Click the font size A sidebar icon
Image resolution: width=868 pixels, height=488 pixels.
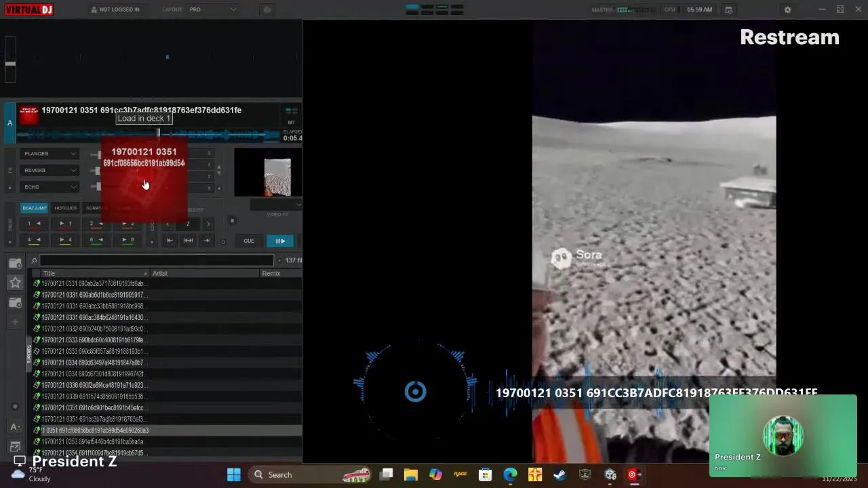(x=15, y=427)
